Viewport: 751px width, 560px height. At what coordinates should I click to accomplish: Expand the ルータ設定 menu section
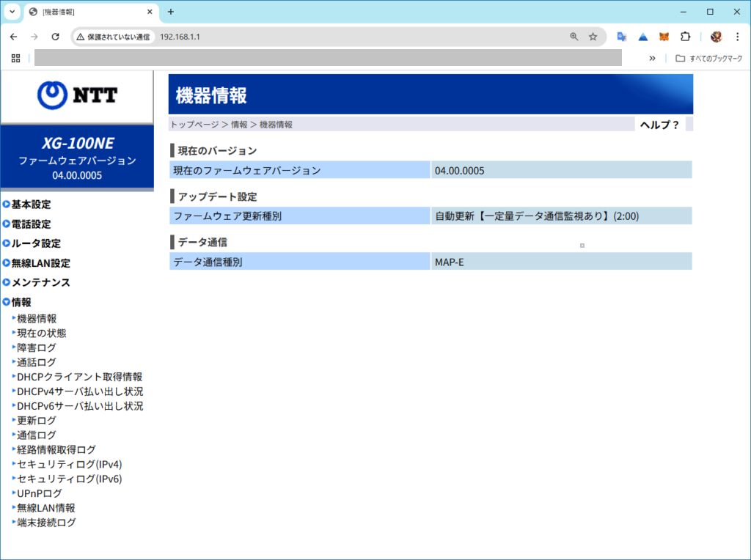pos(36,243)
